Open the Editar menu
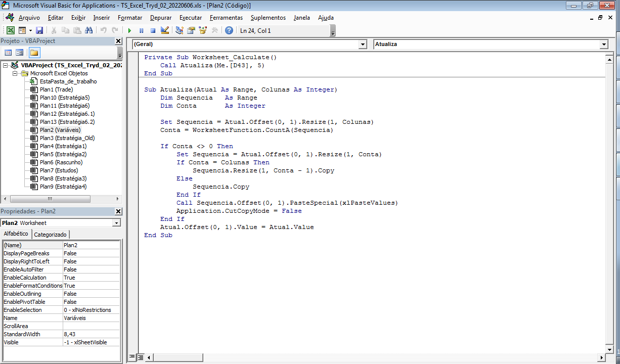The width and height of the screenshot is (620, 364). pyautogui.click(x=56, y=18)
